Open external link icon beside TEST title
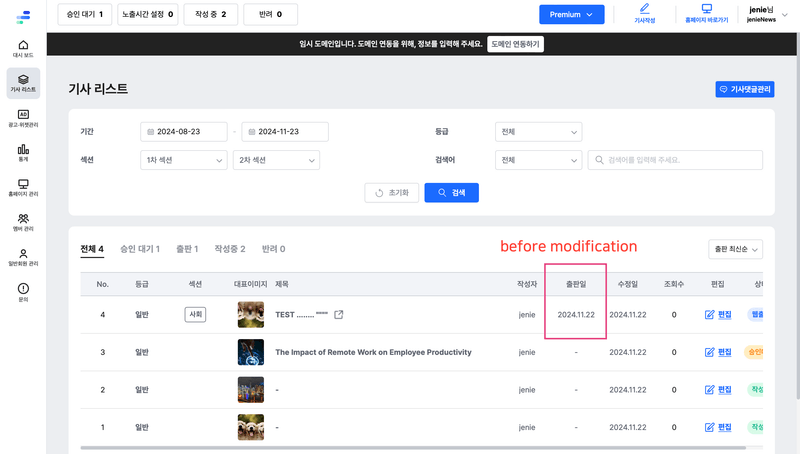Screen dimensions: 800x454 (x=339, y=315)
